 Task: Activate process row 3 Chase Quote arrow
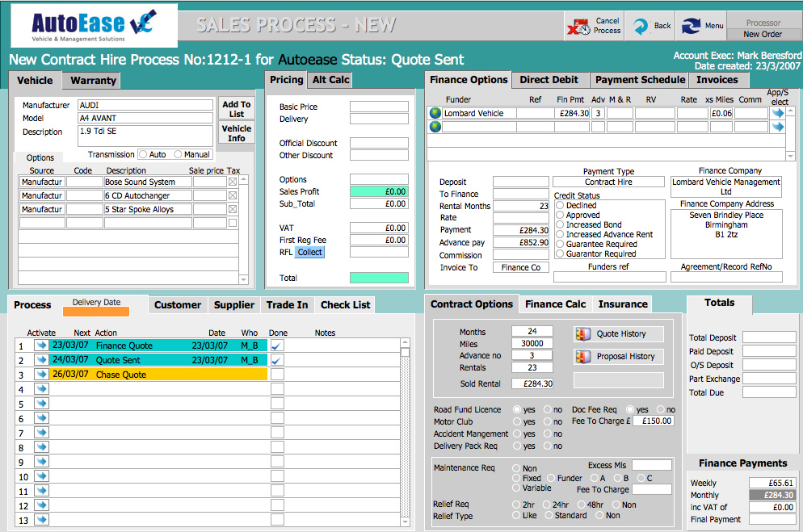coord(41,374)
